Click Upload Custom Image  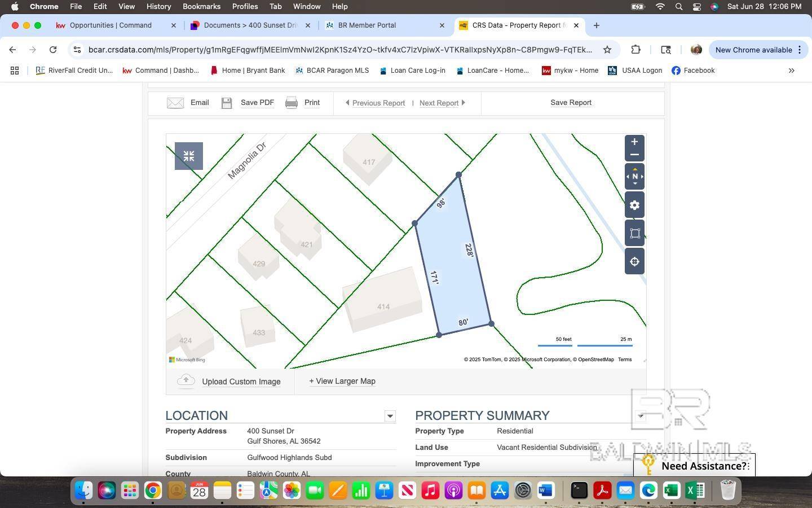[241, 382]
